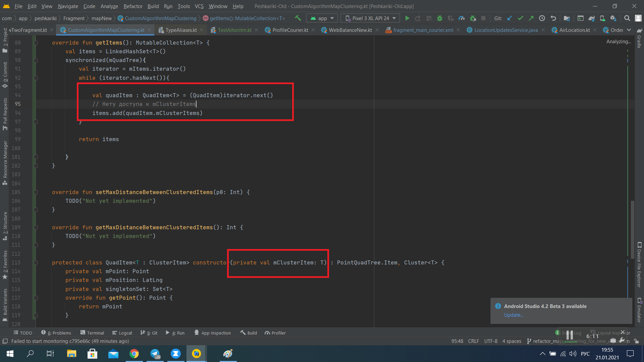Click the Git push arrow icon
Image resolution: width=644 pixels, height=362 pixels.
click(531, 18)
